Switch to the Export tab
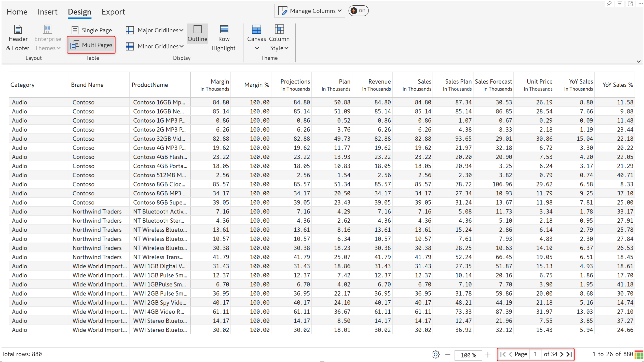The width and height of the screenshot is (644, 362). pyautogui.click(x=113, y=12)
